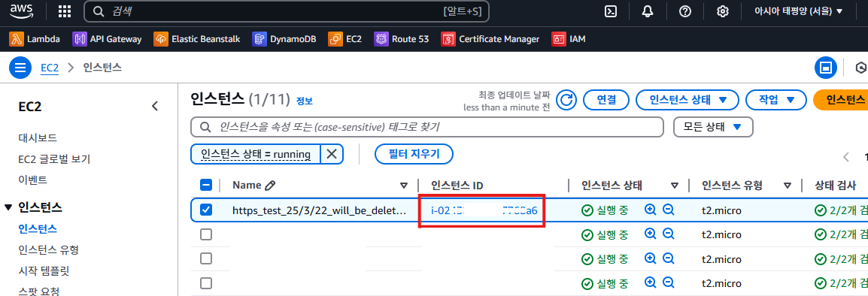This screenshot has height=296, width=868.
Task: Click the 연결 connect button
Action: (607, 100)
